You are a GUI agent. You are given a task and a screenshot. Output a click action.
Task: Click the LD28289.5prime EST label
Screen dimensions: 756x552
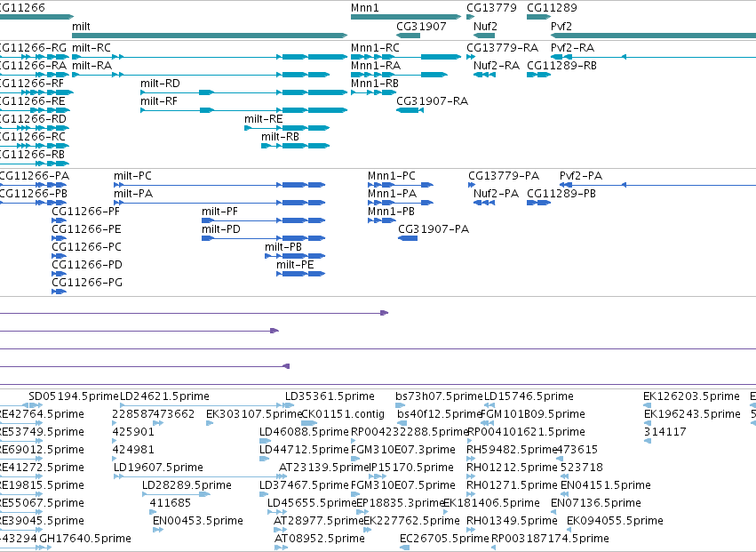coord(187,485)
